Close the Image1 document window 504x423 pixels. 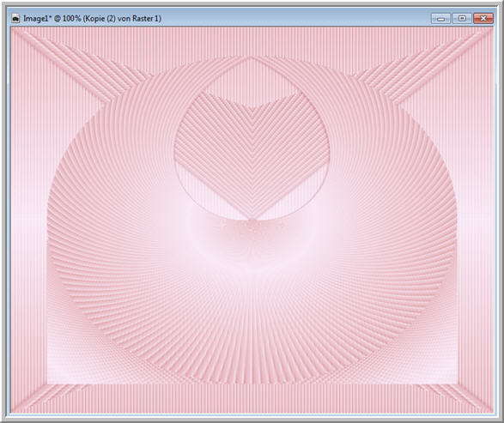[483, 18]
